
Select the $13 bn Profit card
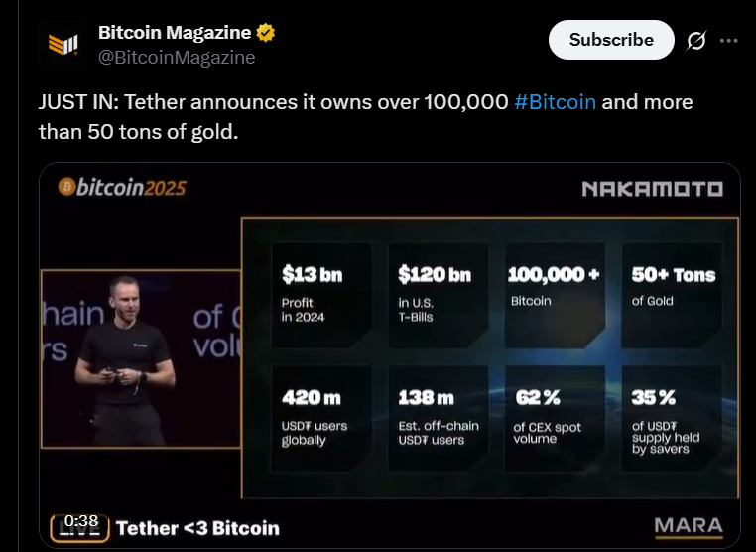click(321, 295)
